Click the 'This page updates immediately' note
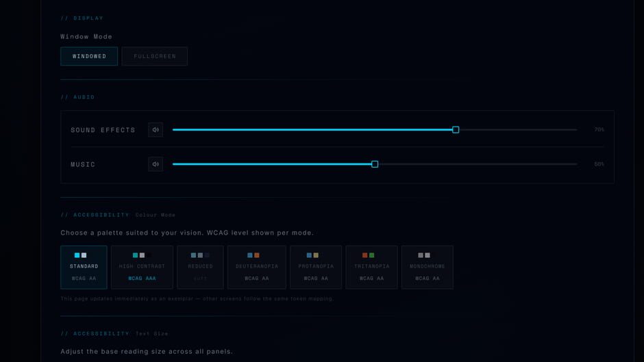The image size is (644, 362). [197, 298]
